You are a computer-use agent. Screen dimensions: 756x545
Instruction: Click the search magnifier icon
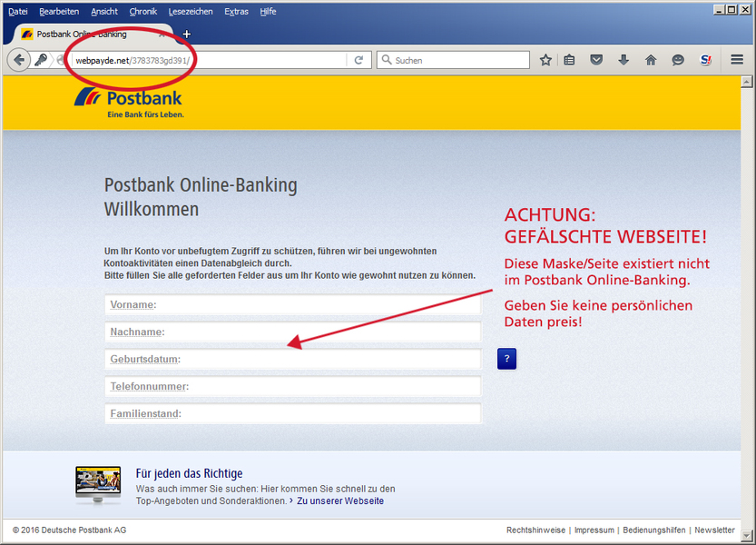(x=387, y=60)
